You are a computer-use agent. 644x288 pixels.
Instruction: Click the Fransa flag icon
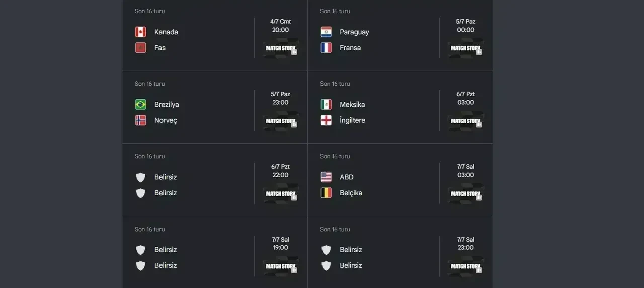tap(326, 48)
